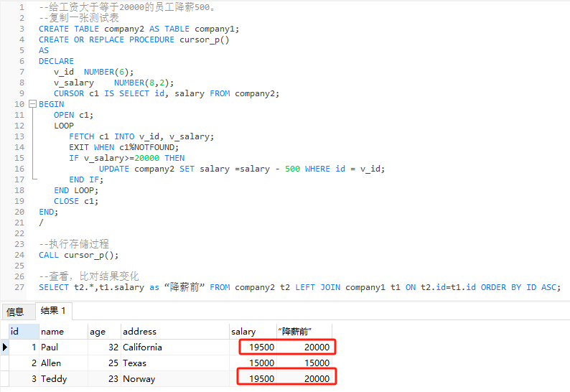Click age cell 25 in Allen's row

coord(104,363)
